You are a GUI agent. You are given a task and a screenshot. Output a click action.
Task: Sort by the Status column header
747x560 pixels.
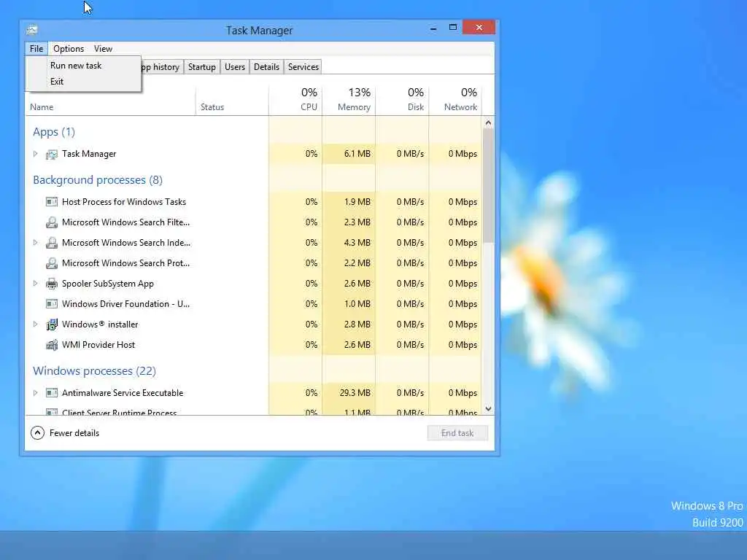232,101
